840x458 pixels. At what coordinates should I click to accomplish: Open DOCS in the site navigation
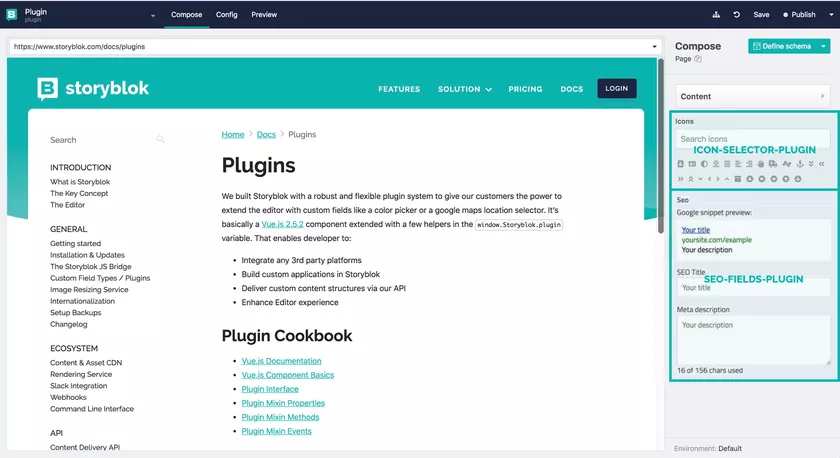tap(572, 89)
